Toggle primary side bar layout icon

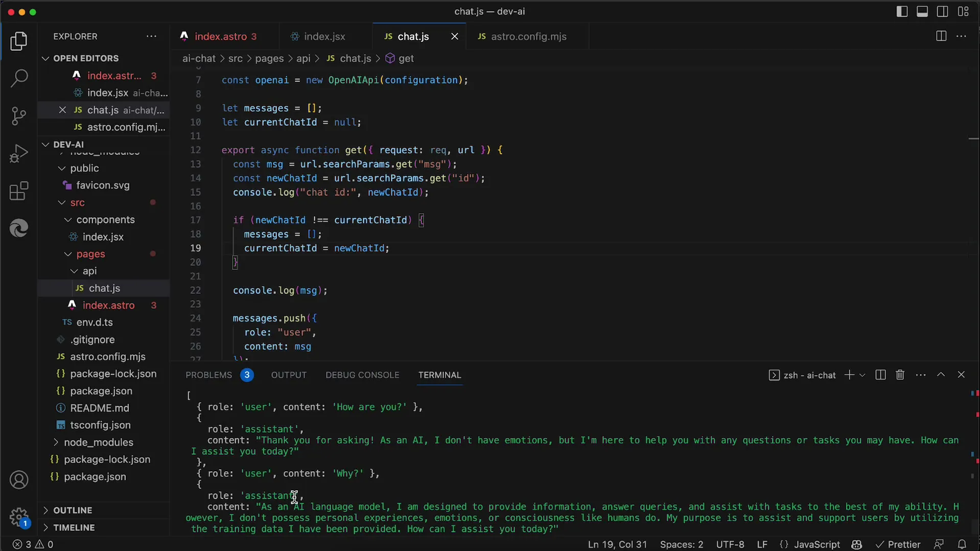(x=902, y=11)
